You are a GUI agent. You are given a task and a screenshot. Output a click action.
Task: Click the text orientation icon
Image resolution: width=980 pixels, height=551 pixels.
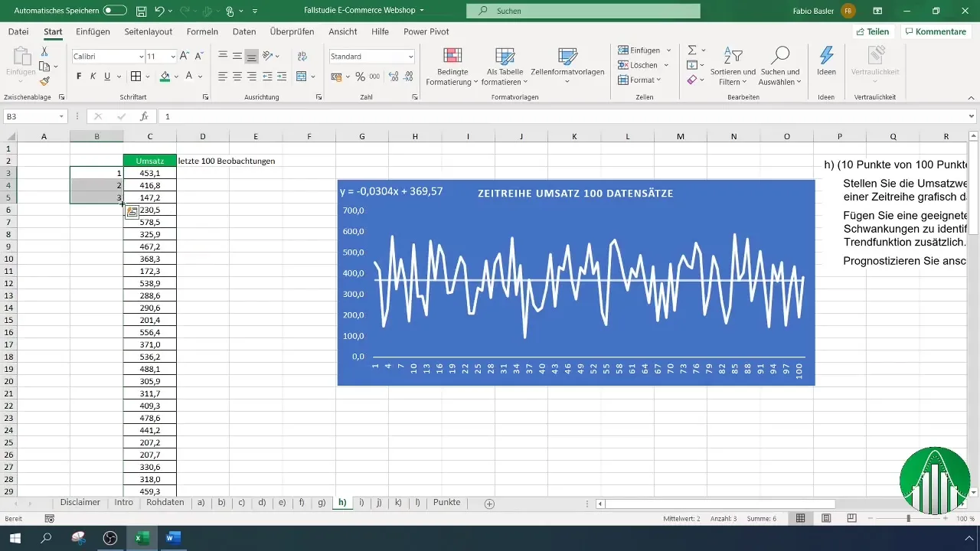point(269,56)
